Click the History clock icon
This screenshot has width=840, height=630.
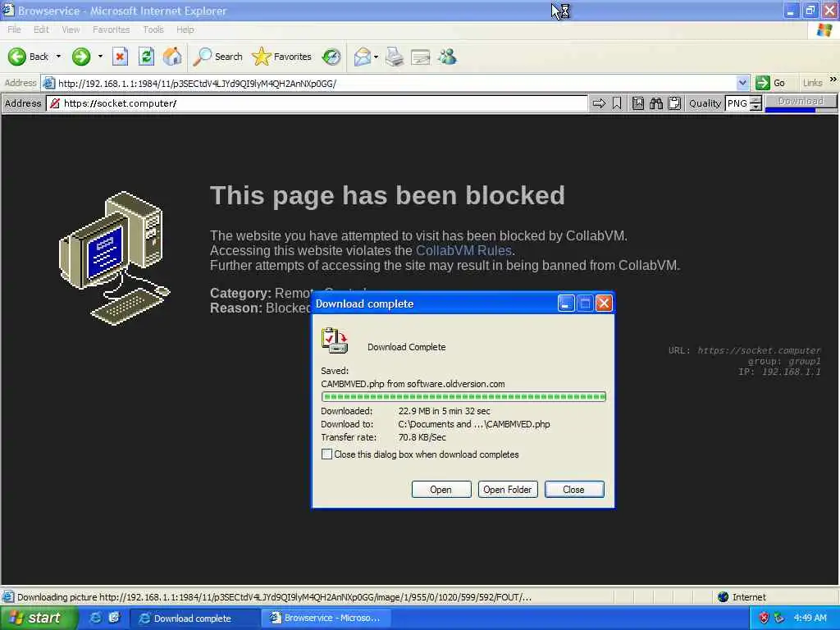tap(331, 57)
